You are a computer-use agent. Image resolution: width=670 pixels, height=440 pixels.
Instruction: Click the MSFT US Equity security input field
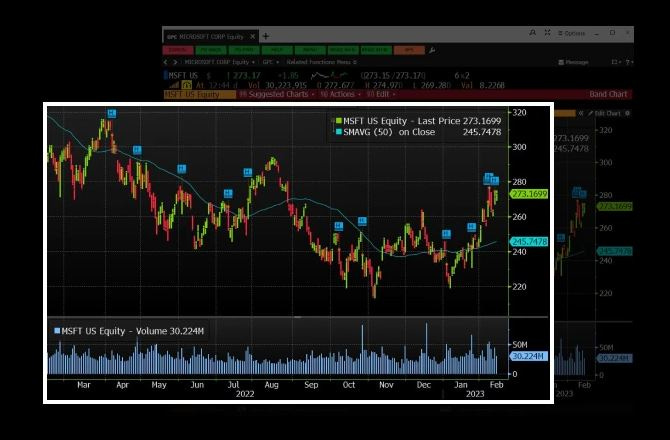200,94
